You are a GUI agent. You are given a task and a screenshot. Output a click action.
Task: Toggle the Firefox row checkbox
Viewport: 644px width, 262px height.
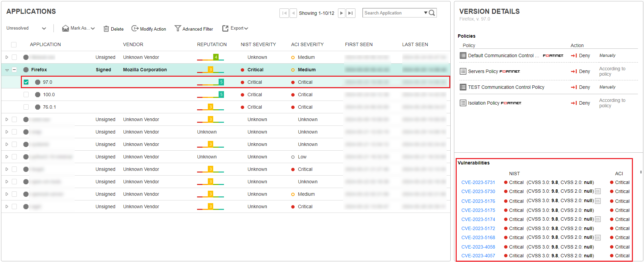click(14, 70)
